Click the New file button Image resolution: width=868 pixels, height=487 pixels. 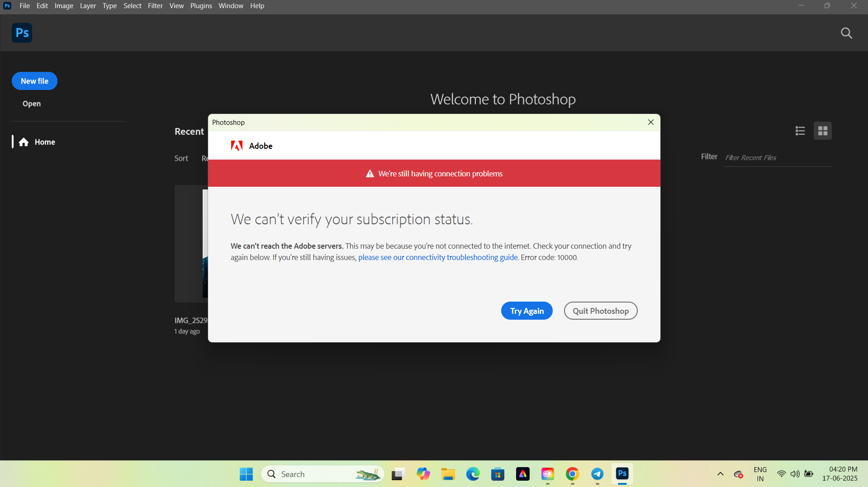[x=34, y=81]
